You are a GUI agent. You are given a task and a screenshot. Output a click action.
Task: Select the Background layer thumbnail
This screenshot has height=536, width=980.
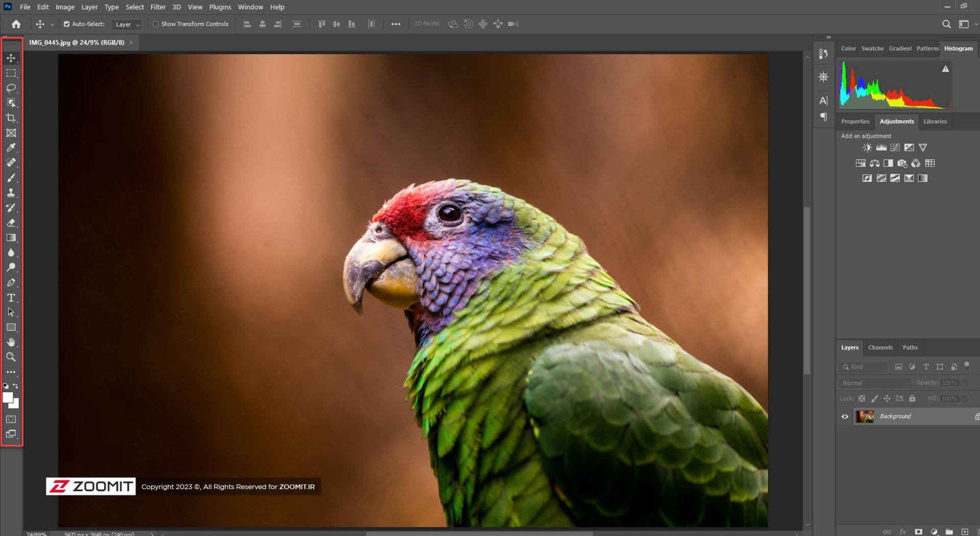[865, 417]
